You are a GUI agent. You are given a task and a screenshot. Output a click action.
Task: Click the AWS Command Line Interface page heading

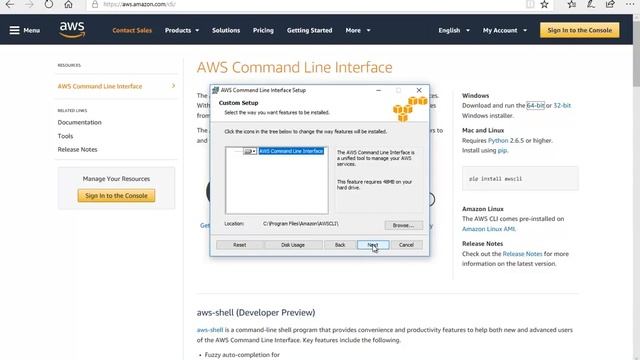pyautogui.click(x=294, y=67)
